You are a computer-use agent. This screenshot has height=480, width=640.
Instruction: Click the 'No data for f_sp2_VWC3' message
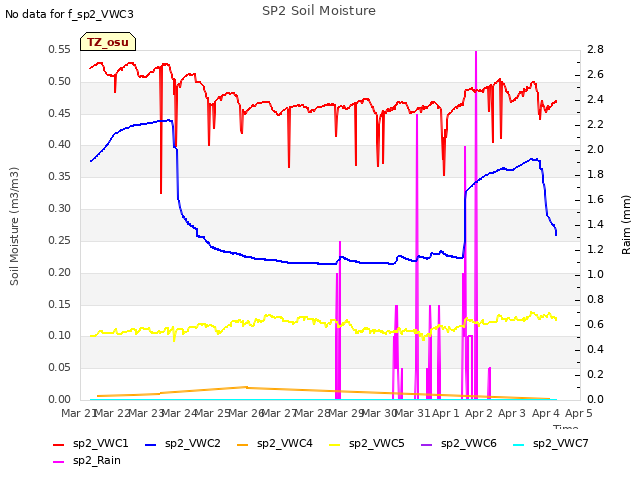pos(69,14)
